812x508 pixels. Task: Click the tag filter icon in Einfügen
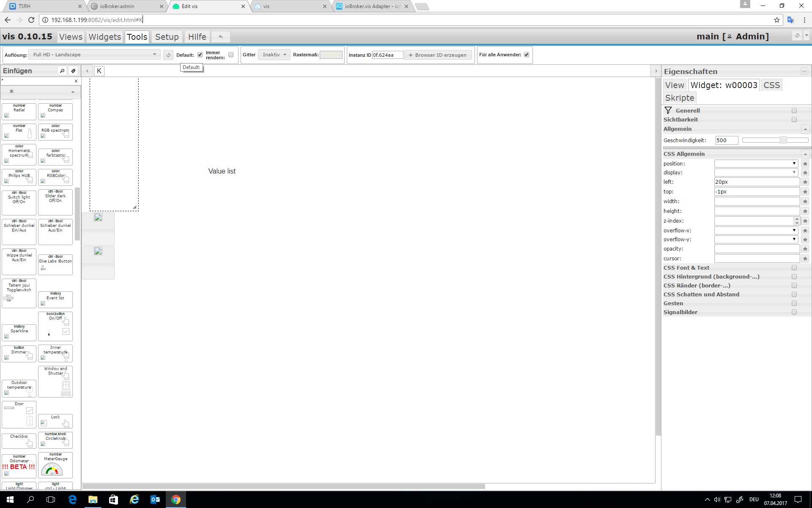click(x=73, y=71)
